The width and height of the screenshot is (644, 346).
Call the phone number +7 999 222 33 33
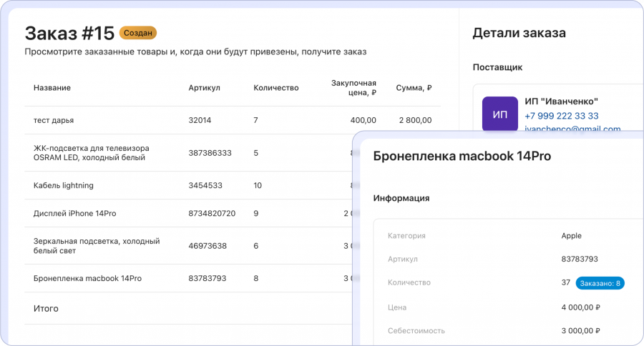(x=562, y=116)
